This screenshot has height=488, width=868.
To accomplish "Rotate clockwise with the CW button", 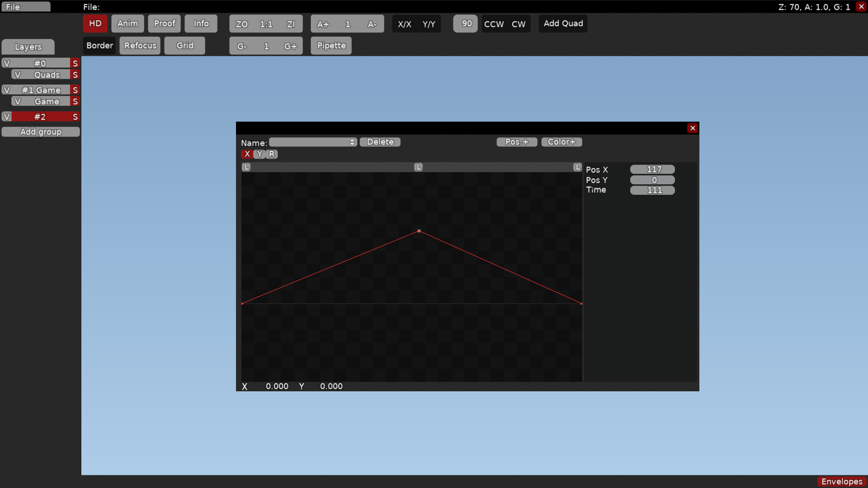I will click(x=519, y=24).
